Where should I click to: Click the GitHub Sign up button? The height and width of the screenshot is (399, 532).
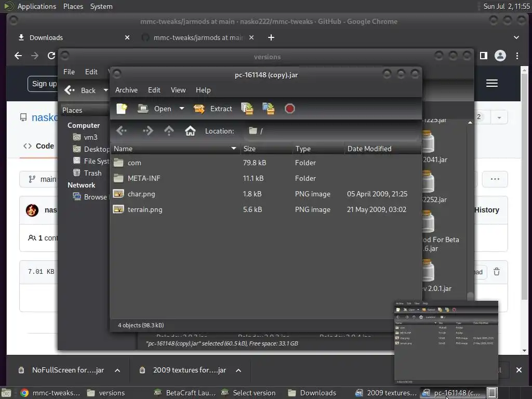(44, 84)
